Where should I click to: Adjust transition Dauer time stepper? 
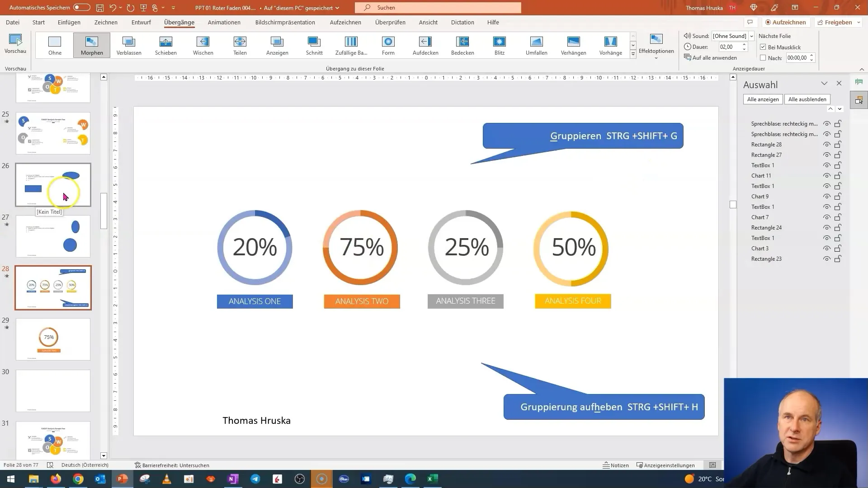tap(745, 47)
